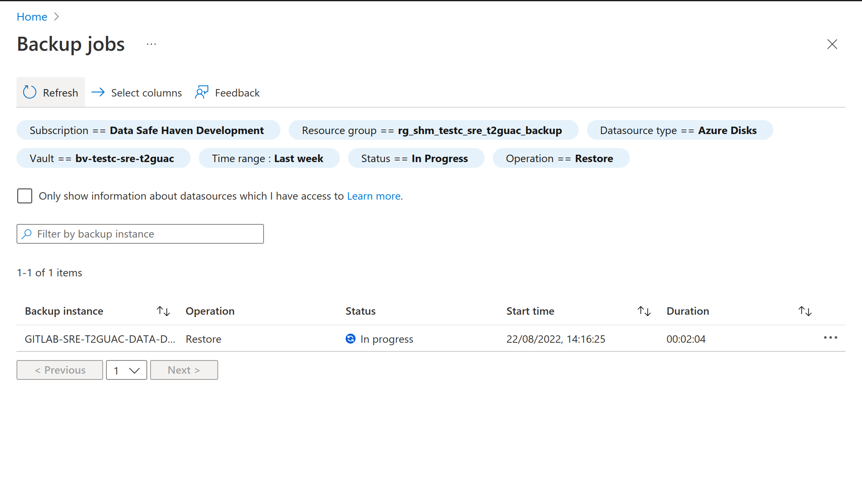Edit the Resource group filter pill
This screenshot has height=504, width=862.
(x=433, y=130)
